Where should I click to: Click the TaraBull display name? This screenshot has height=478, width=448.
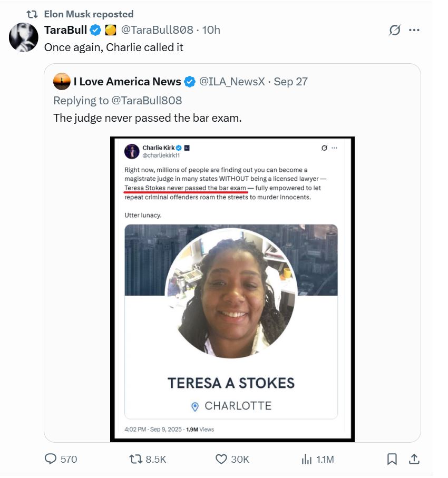tap(65, 30)
